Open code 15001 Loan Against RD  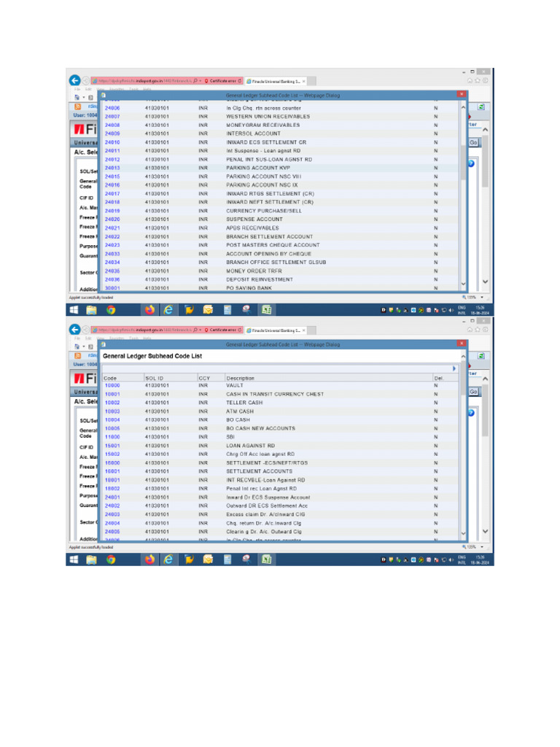pos(112,446)
